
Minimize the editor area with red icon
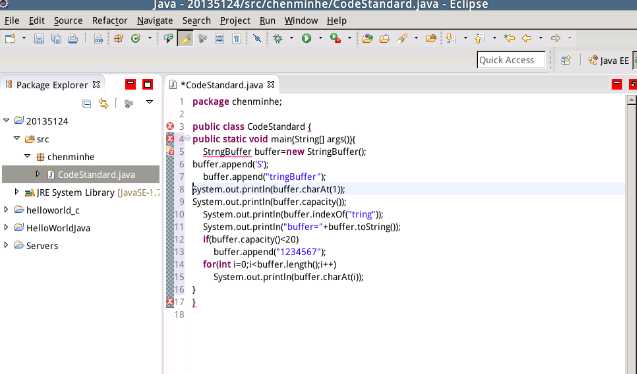(617, 84)
